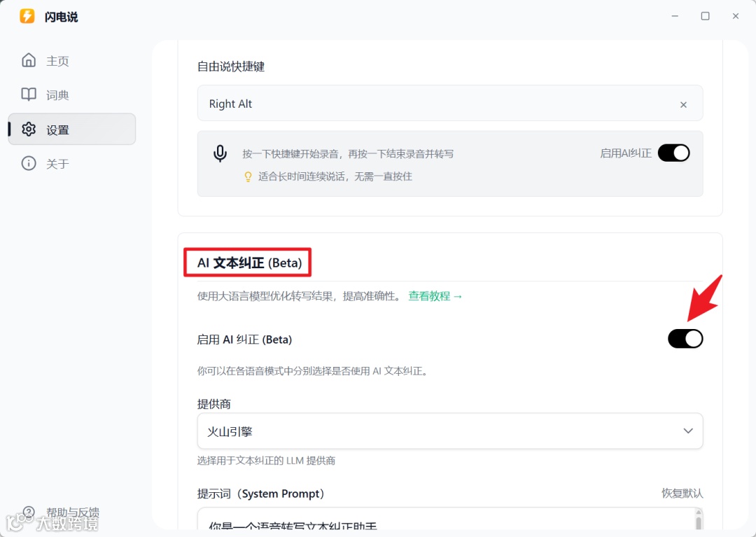Open 帮助与反馈 help and feedback
Image resolution: width=756 pixels, height=537 pixels.
(x=72, y=512)
